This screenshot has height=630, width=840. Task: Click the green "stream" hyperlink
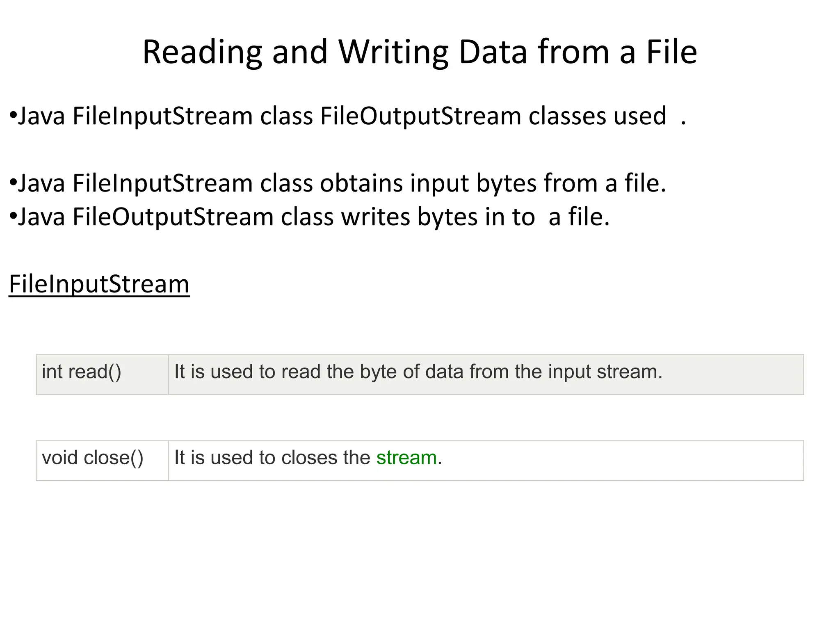406,458
